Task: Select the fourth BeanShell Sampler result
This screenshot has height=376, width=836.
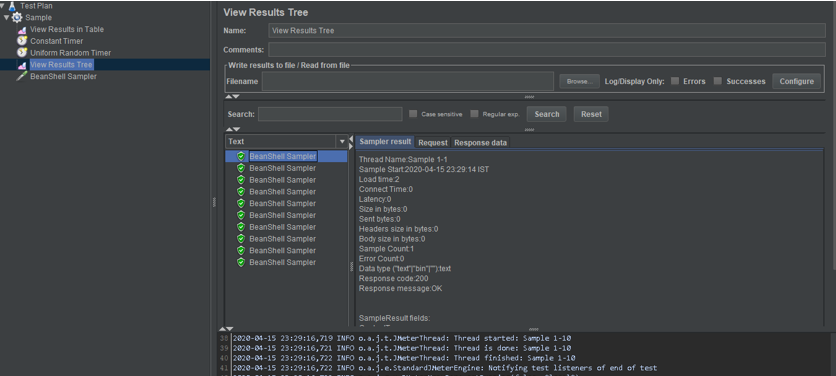Action: [283, 191]
